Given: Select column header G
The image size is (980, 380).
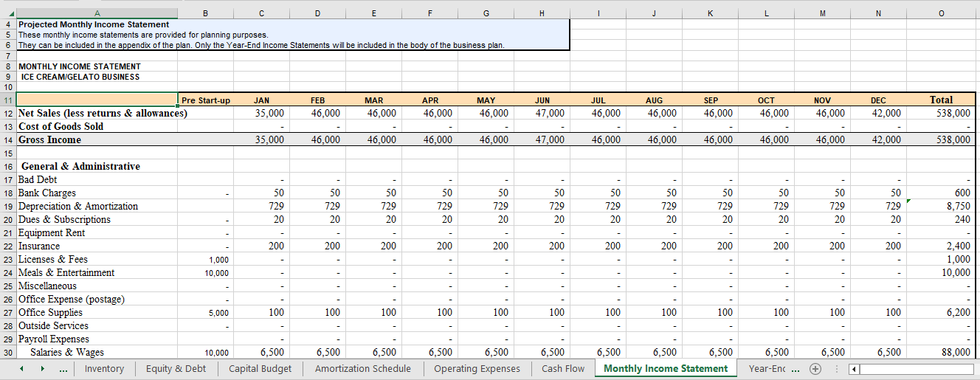Looking at the screenshot, I should click(486, 13).
